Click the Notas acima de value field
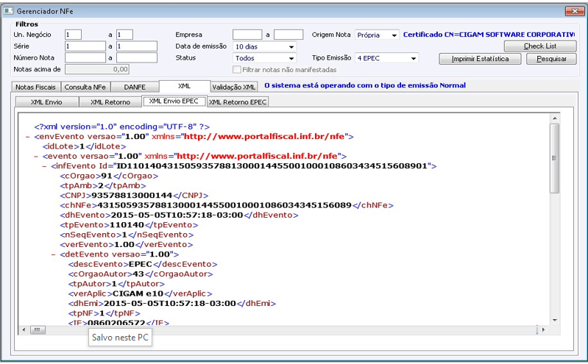 (97, 69)
